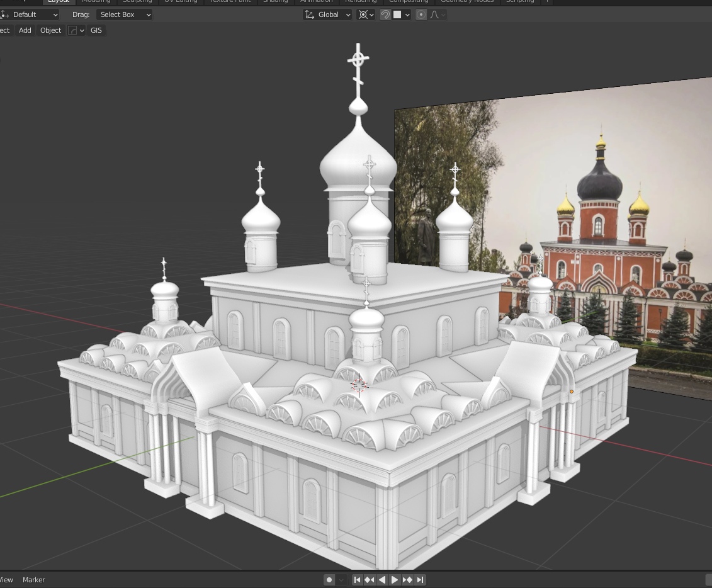Jump to the next keyframe
This screenshot has height=588, width=712.
(x=407, y=580)
